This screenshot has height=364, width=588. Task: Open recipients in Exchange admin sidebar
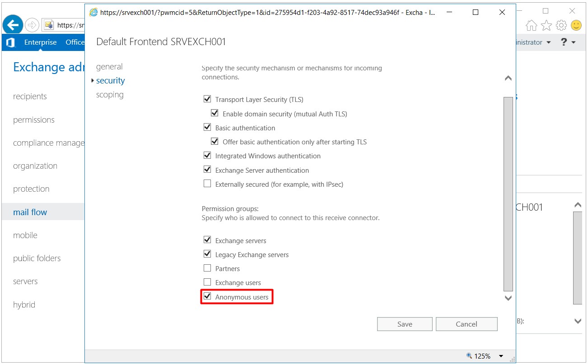tap(30, 97)
